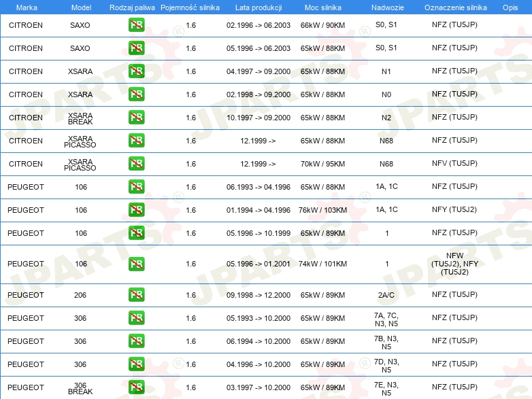532x399 pixels.
Task: Select the date range 02.1998 -> 09.2000
Action: pyautogui.click(x=259, y=94)
